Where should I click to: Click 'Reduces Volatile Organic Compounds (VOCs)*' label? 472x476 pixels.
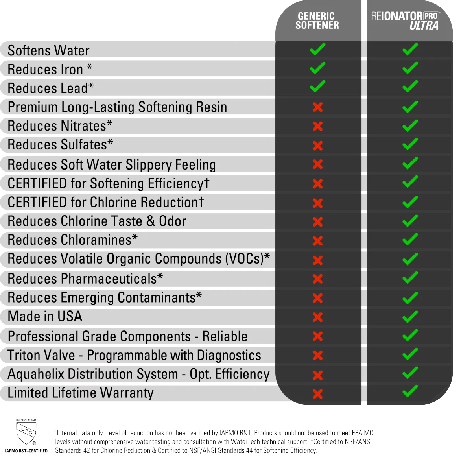pos(139,259)
